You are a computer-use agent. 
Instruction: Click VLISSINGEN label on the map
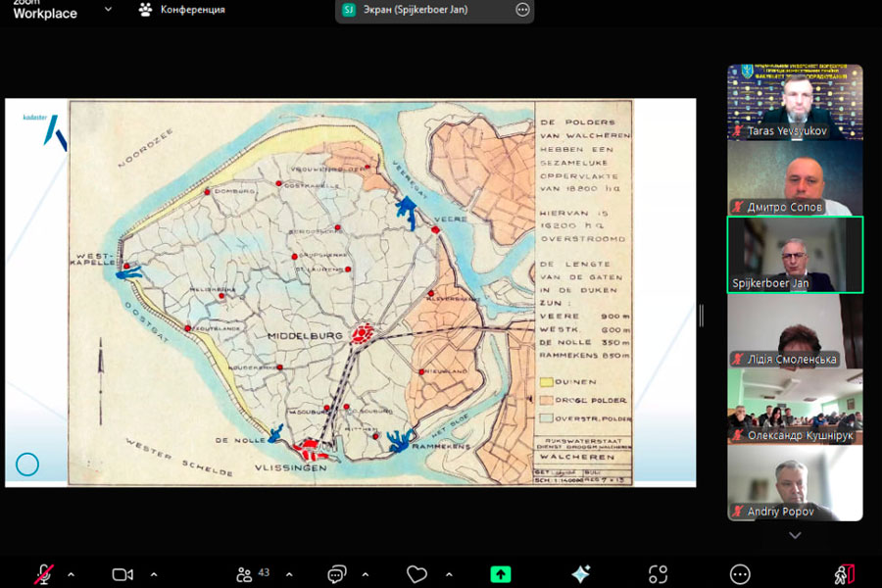tap(290, 467)
